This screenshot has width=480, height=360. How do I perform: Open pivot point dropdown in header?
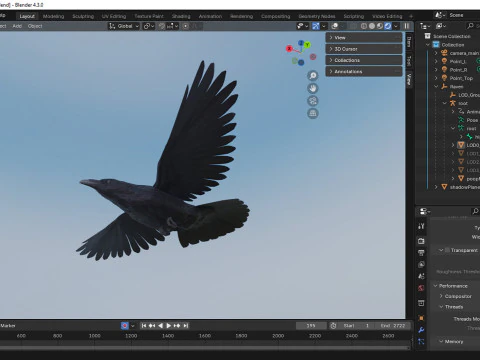point(149,26)
